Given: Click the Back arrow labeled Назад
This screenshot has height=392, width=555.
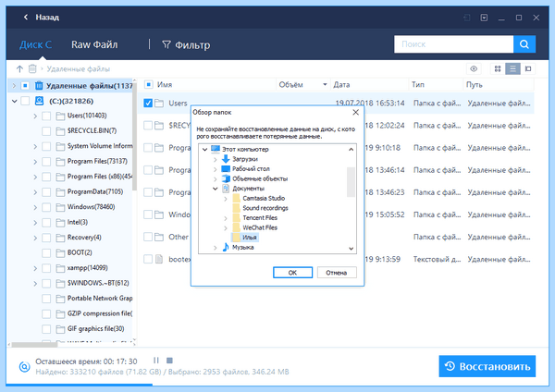Looking at the screenshot, I should point(41,18).
